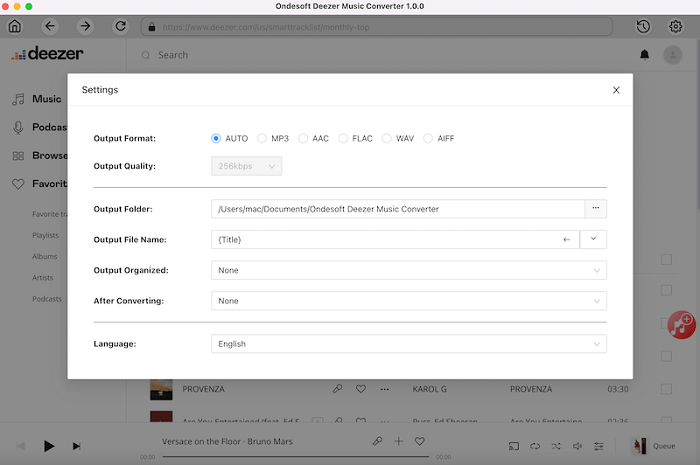Open more options for PROVENZA

384,389
